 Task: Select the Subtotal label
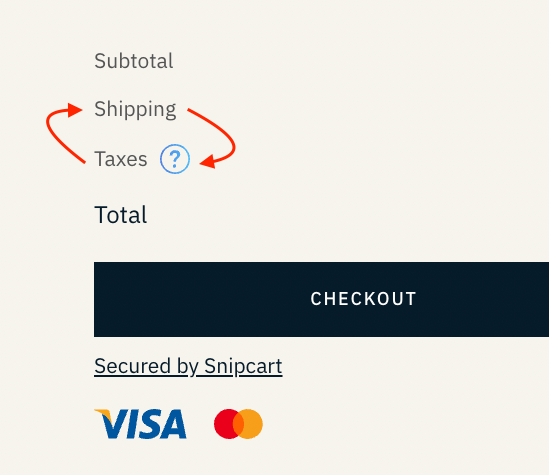(x=133, y=61)
